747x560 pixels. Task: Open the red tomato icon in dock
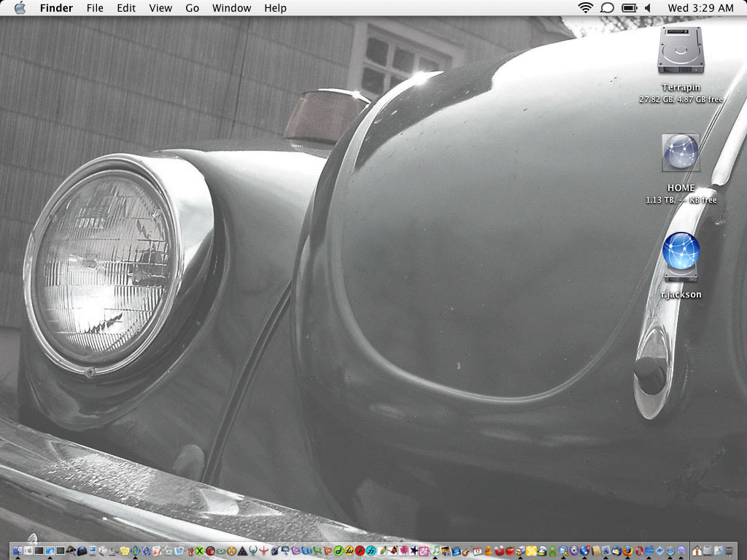point(510,551)
